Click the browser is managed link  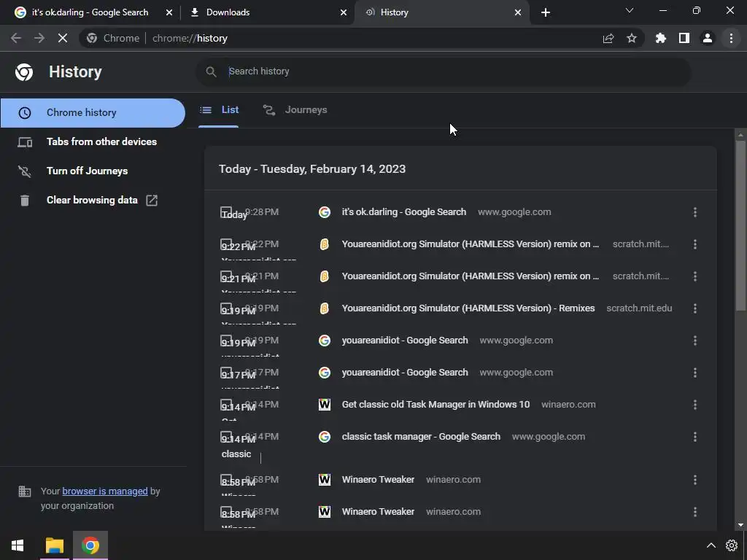(105, 491)
